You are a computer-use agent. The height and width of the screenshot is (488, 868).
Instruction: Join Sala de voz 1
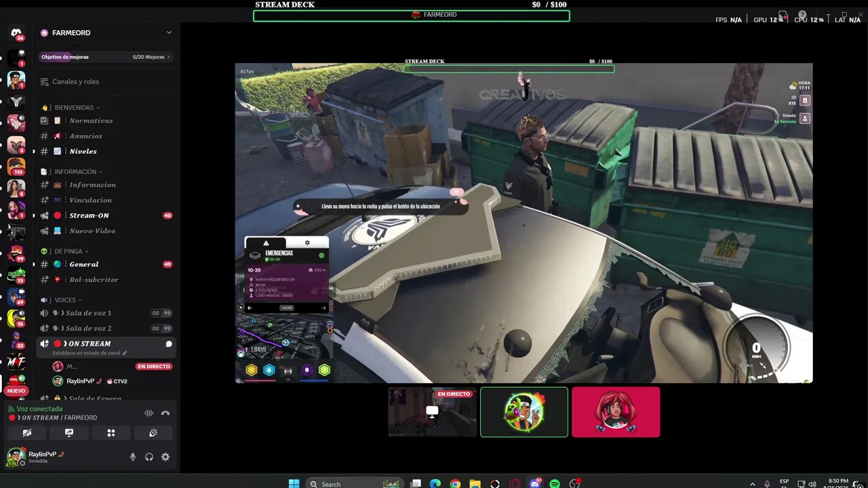[x=105, y=313]
